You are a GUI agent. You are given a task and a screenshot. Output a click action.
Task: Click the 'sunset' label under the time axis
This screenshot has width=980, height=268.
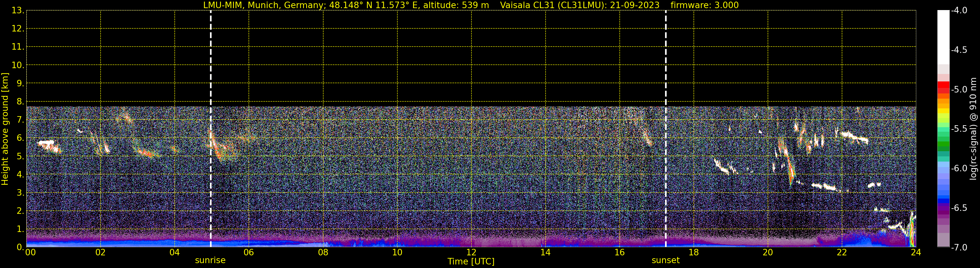pos(665,261)
